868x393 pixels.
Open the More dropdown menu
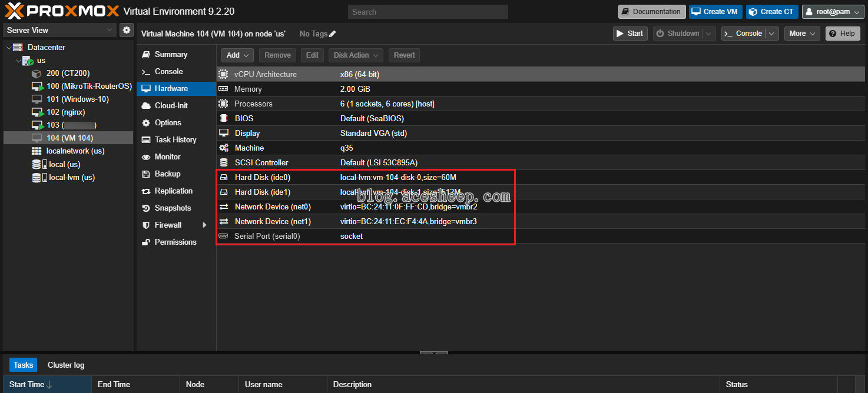pos(802,34)
